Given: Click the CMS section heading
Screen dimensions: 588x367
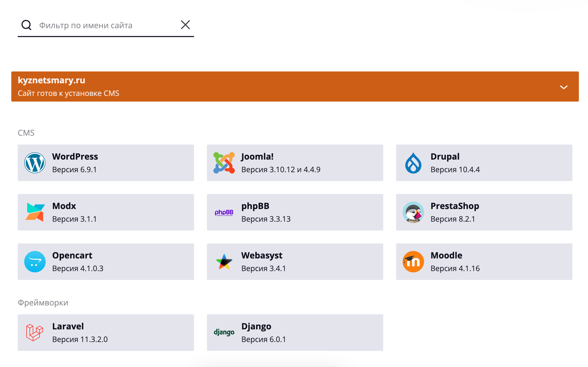Looking at the screenshot, I should coord(26,133).
